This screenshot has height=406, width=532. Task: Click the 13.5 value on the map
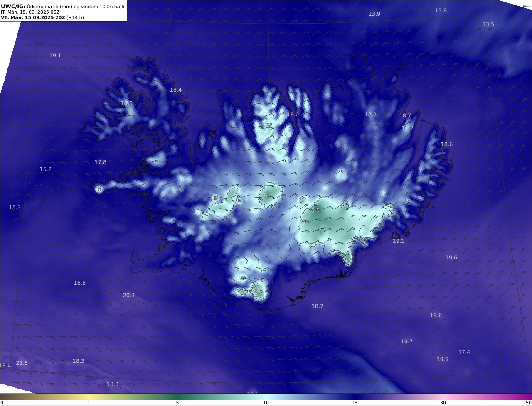[x=488, y=24]
